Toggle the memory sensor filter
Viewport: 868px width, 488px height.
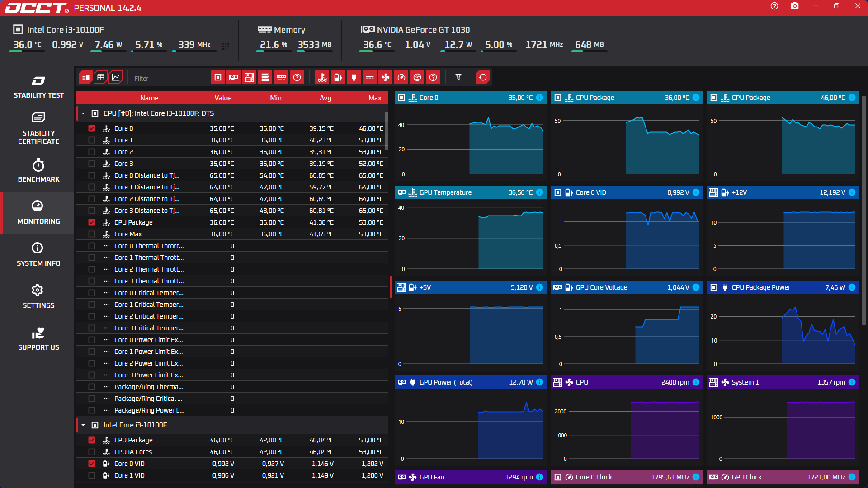point(281,77)
